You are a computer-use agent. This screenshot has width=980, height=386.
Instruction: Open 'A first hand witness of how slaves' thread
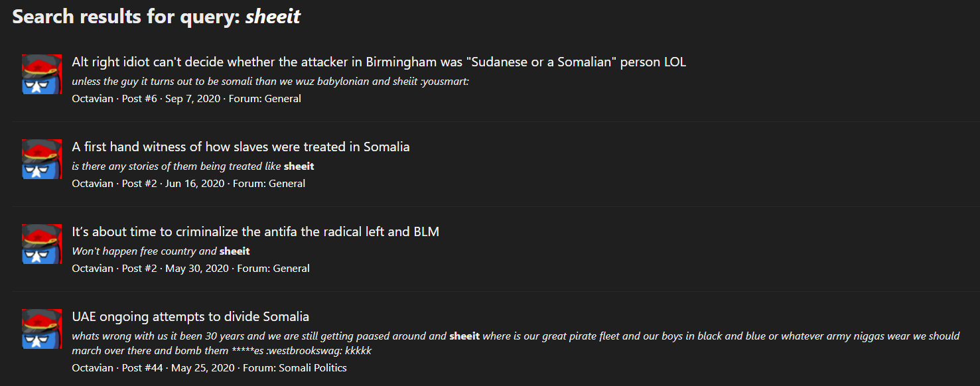241,147
